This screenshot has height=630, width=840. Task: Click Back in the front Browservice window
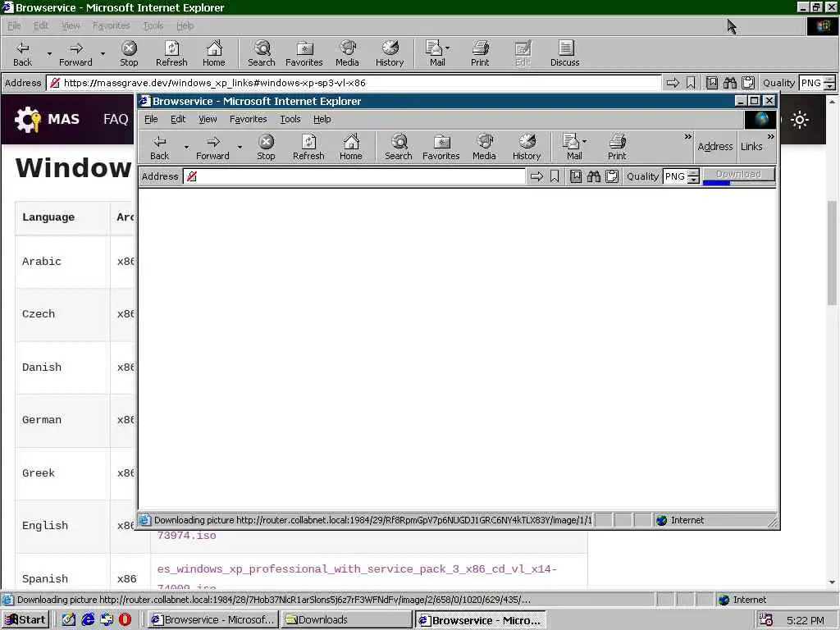coord(160,148)
